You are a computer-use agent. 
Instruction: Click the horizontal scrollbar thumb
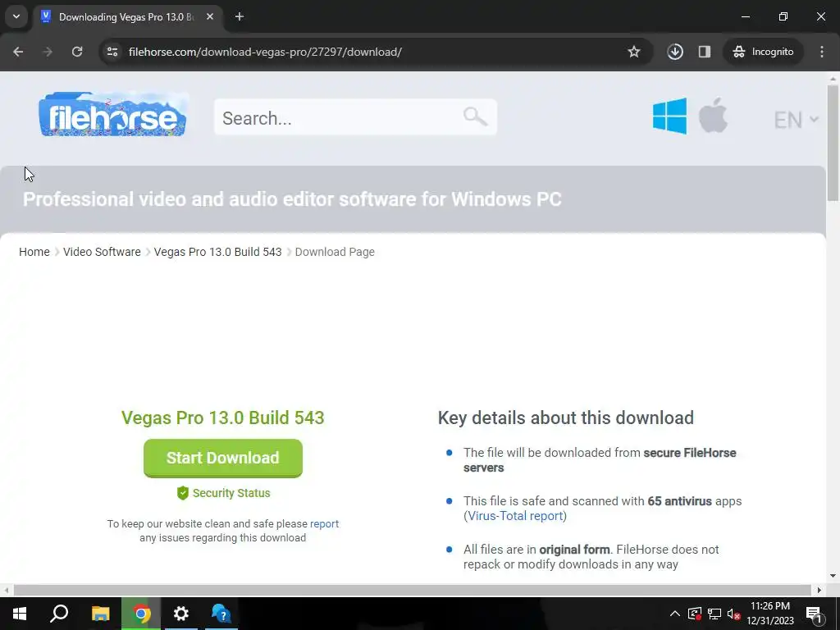(412, 590)
